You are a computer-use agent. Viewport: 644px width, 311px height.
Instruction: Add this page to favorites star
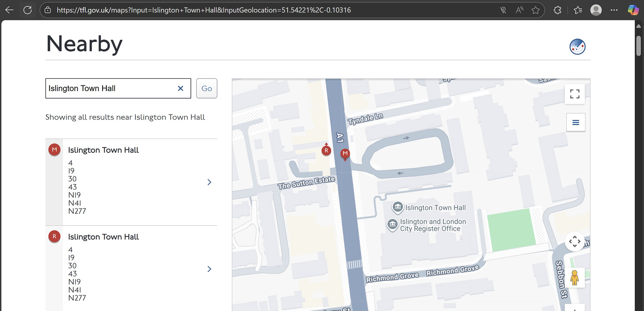click(536, 10)
